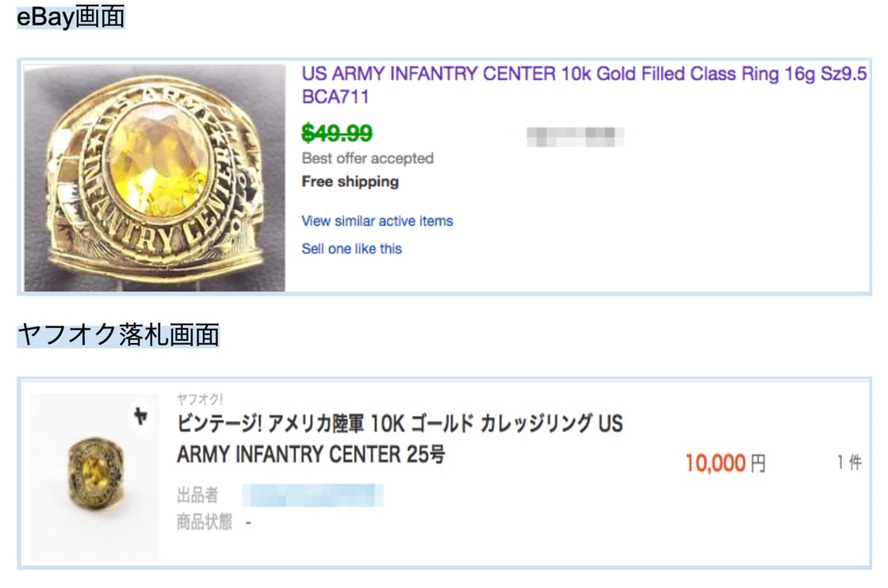Click the small ヤフオク! source label
The width and height of the screenshot is (888, 588).
(200, 400)
